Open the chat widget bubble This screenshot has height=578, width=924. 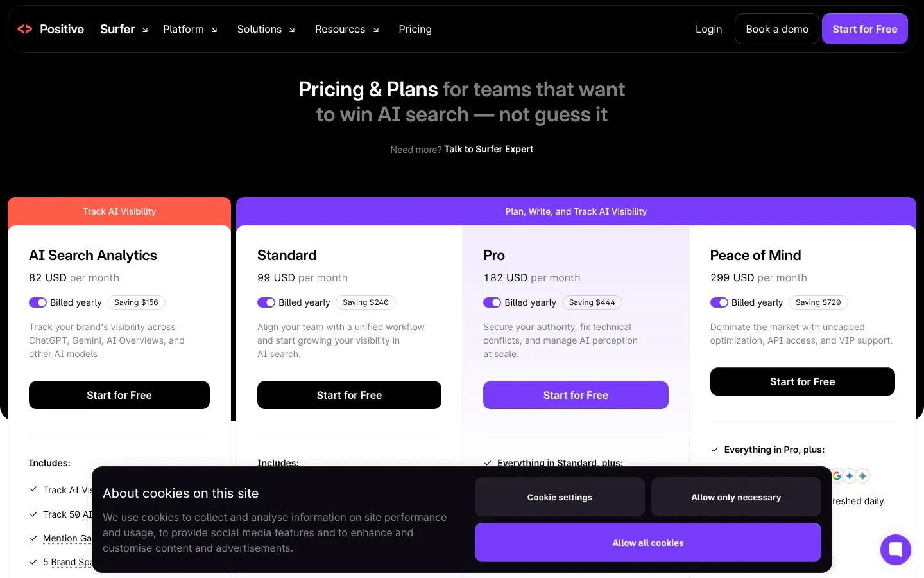point(895,550)
